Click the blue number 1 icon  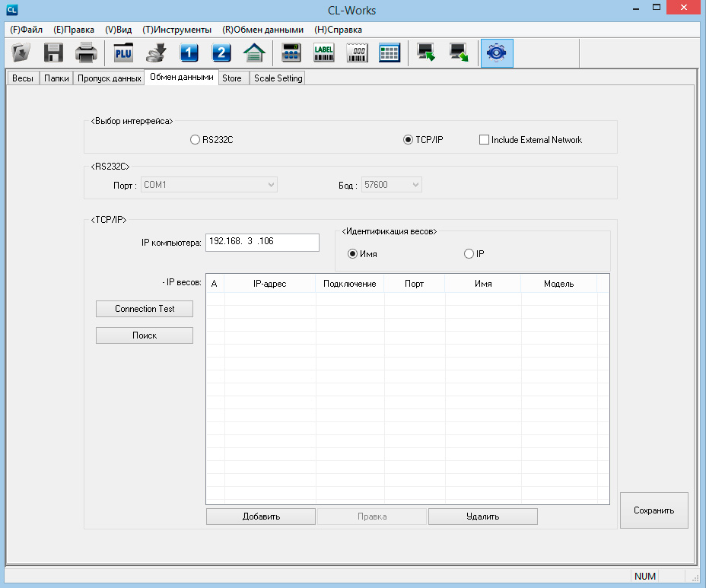click(x=189, y=53)
